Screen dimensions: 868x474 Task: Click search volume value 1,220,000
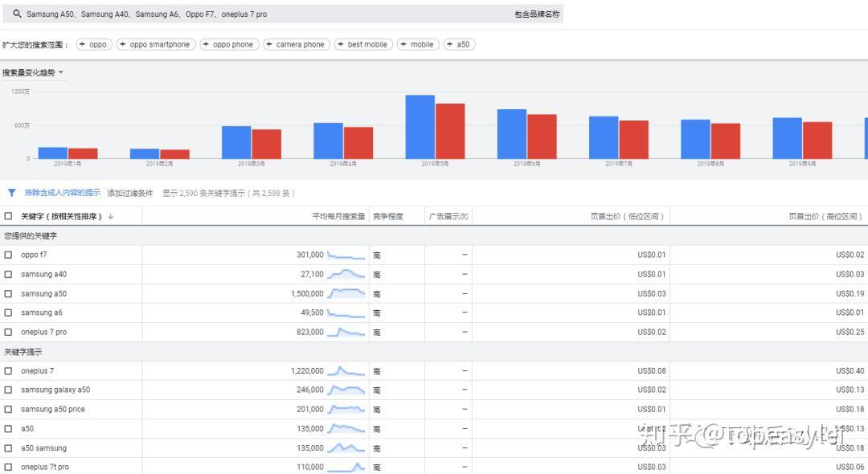click(307, 370)
